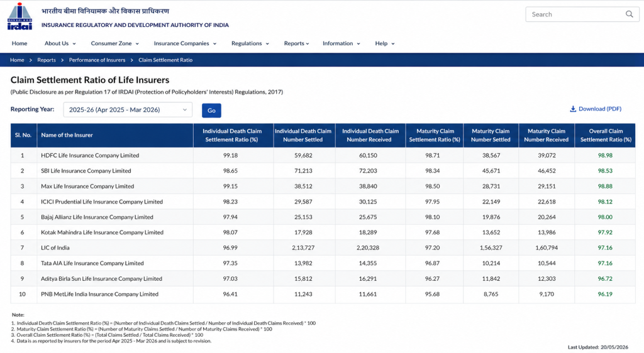Click ICICI Prudential overall ratio 98.12

[x=605, y=202]
